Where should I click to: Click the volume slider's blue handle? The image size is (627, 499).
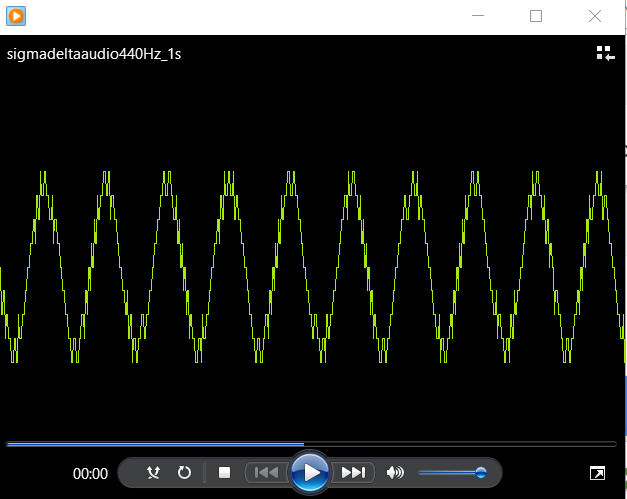(481, 473)
